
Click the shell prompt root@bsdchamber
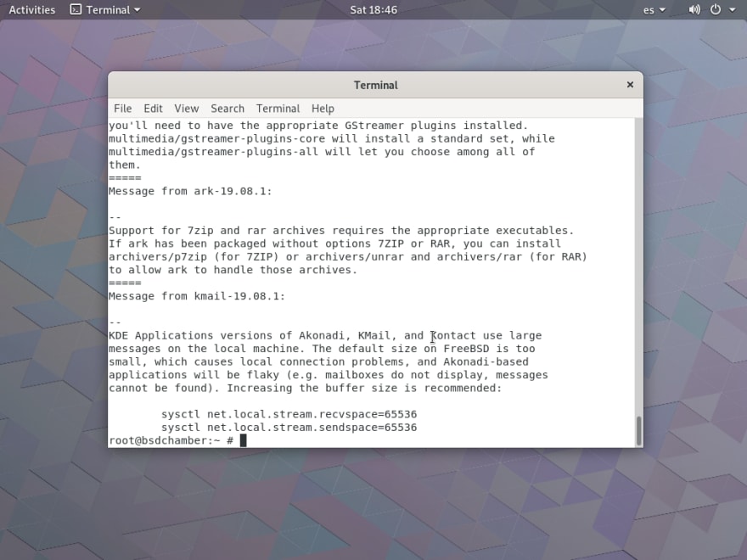pyautogui.click(x=165, y=440)
